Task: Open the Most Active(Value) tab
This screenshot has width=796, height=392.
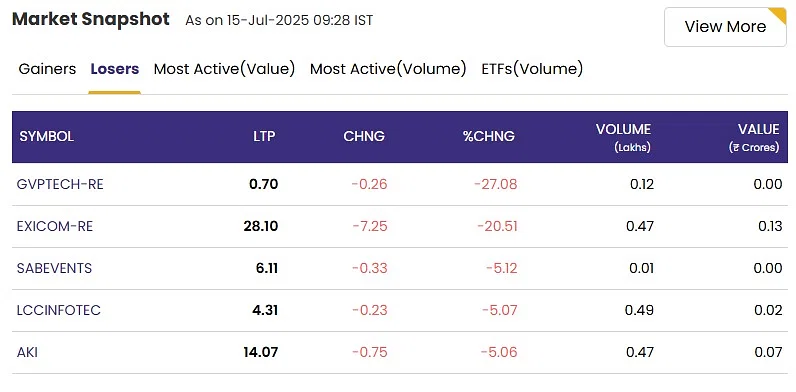Action: tap(224, 69)
